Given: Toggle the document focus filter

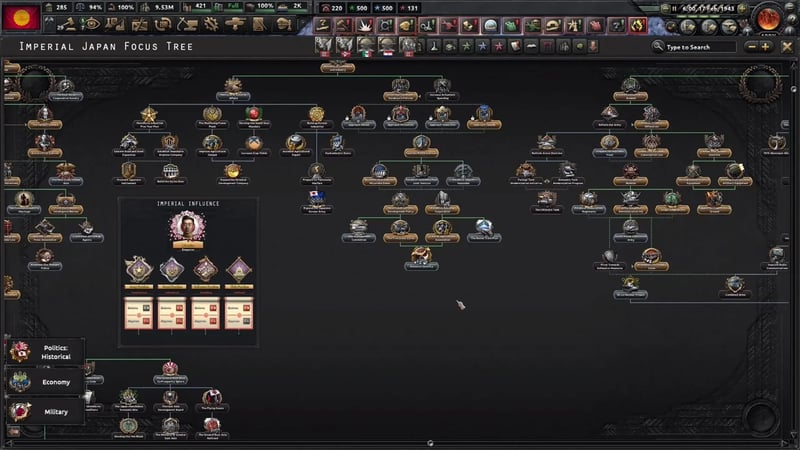Looking at the screenshot, I should 515,46.
